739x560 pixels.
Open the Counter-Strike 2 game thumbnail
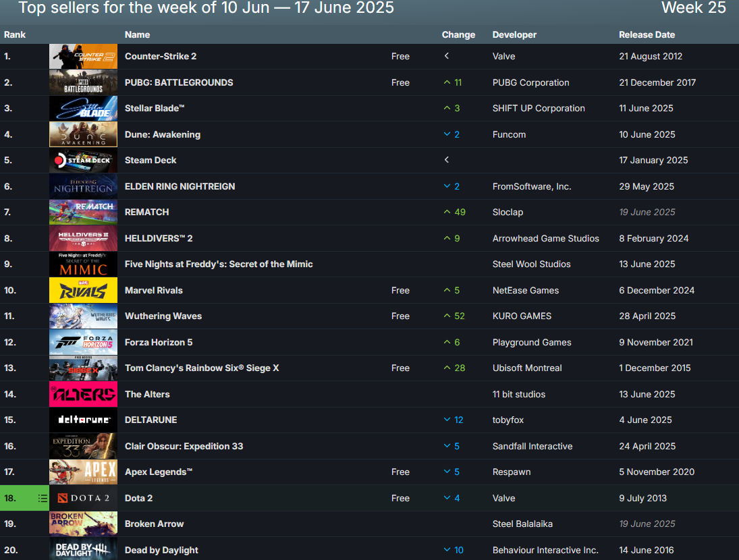point(83,56)
